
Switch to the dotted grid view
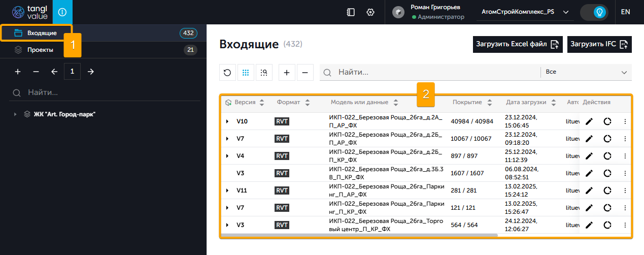pos(246,73)
